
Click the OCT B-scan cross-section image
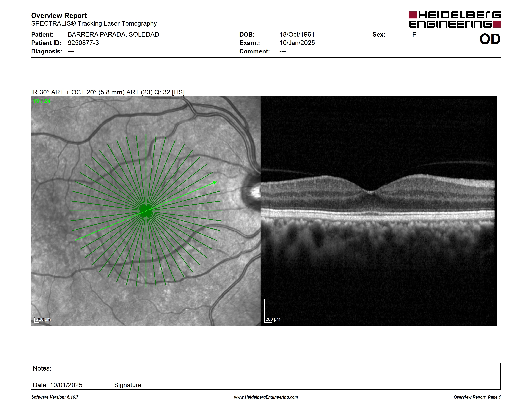[x=379, y=211]
